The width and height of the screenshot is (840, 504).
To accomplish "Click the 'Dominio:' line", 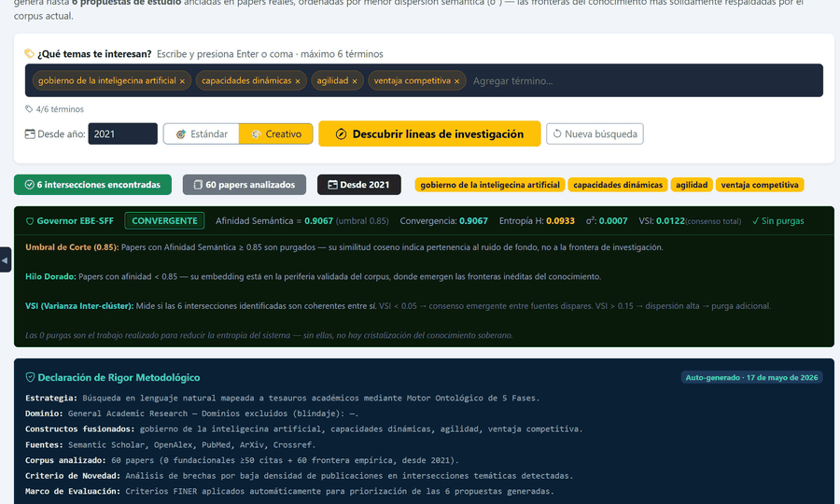I will coord(191,413).
